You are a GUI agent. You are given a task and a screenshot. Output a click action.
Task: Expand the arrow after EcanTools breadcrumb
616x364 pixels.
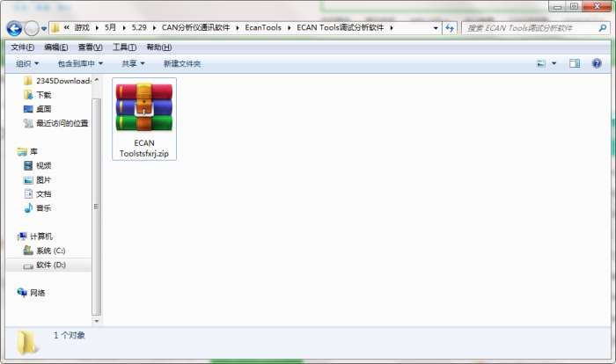click(x=290, y=28)
